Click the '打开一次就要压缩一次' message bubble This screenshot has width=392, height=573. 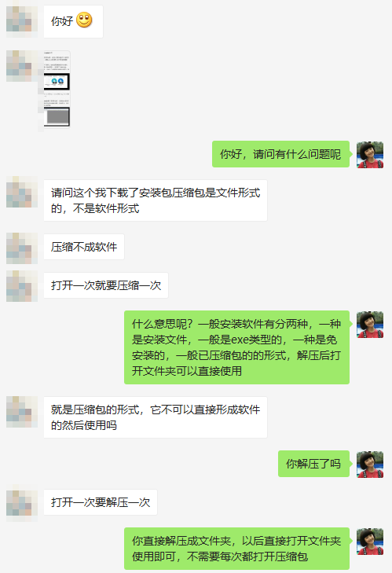coord(106,285)
